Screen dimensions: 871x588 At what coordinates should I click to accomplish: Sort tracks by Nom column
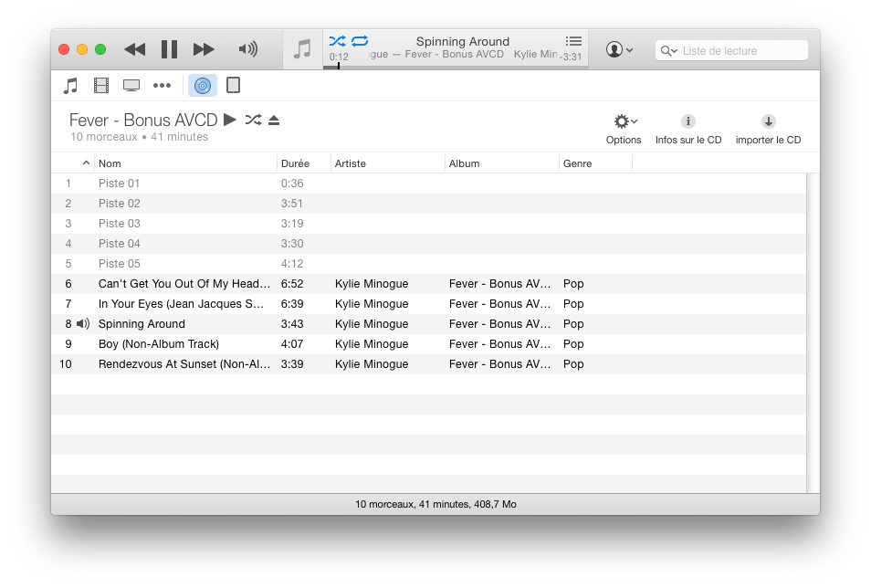pos(185,163)
